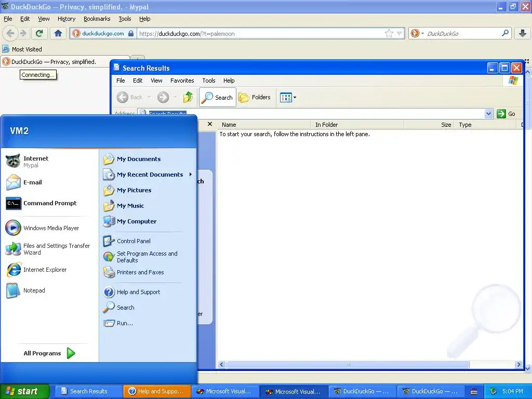Select the DuckDuckGo browser tab
The image size is (532, 399).
click(64, 62)
